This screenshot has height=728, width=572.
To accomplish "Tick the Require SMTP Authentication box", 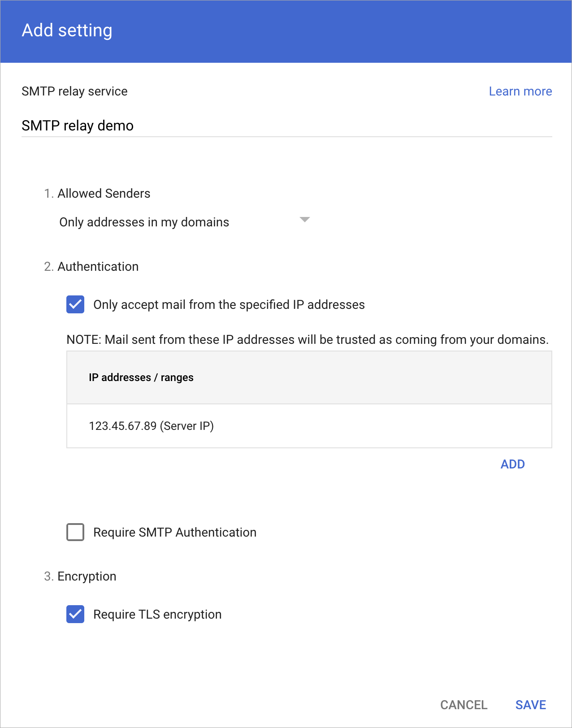I will (x=75, y=532).
